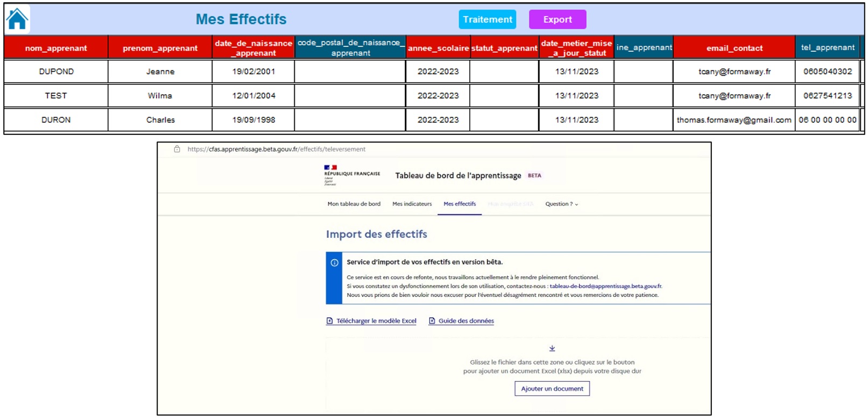Click phone number 06 00 00 00 00
The width and height of the screenshot is (868, 420).
[828, 120]
